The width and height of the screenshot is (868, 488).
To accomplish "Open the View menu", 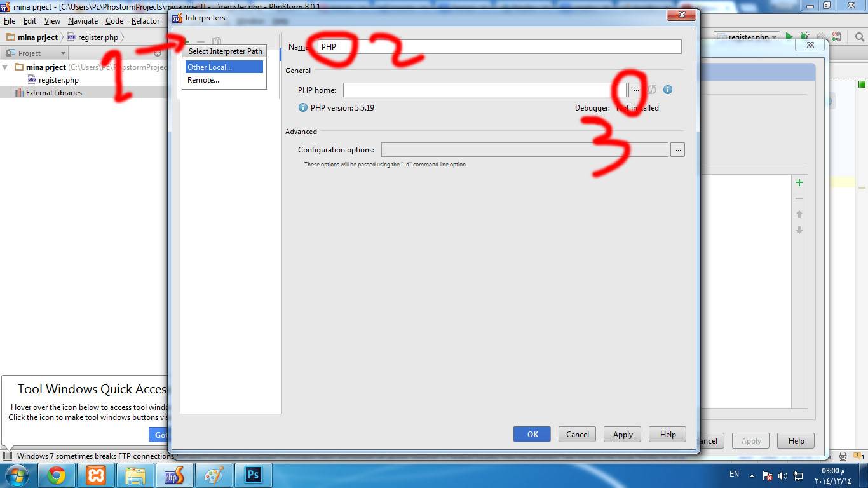I will tap(52, 21).
